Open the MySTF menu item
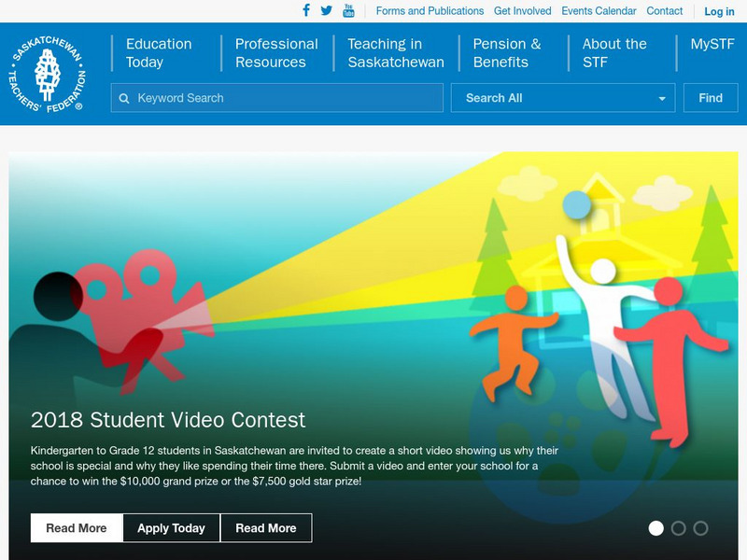The image size is (747, 560). coord(712,44)
